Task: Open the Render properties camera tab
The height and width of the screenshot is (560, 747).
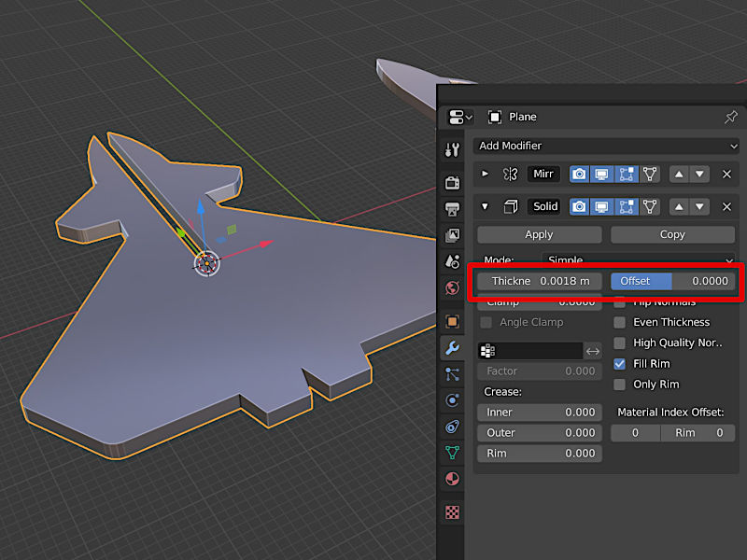Action: coord(452,182)
